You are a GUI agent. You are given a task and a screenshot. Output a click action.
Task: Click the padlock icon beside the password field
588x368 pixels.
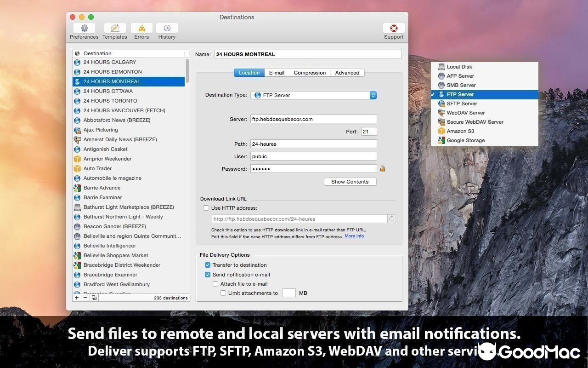[383, 168]
